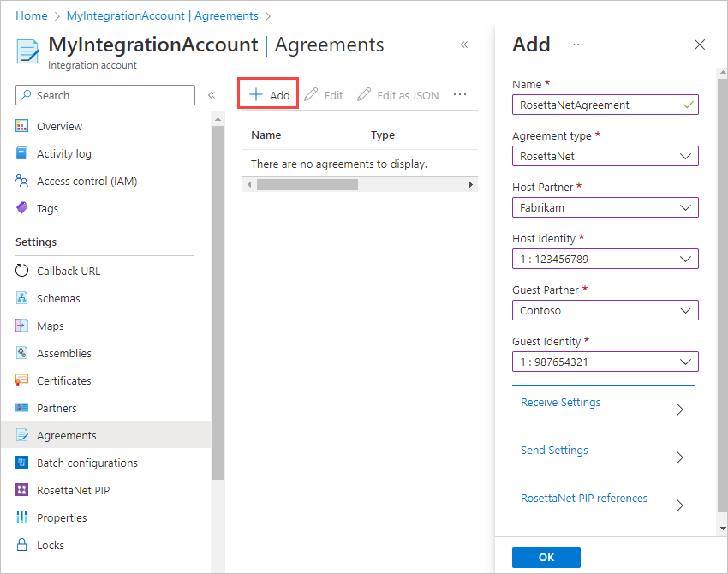The width and height of the screenshot is (728, 574).
Task: Click the RosettaNet PIP sidebar icon
Action: tap(22, 490)
